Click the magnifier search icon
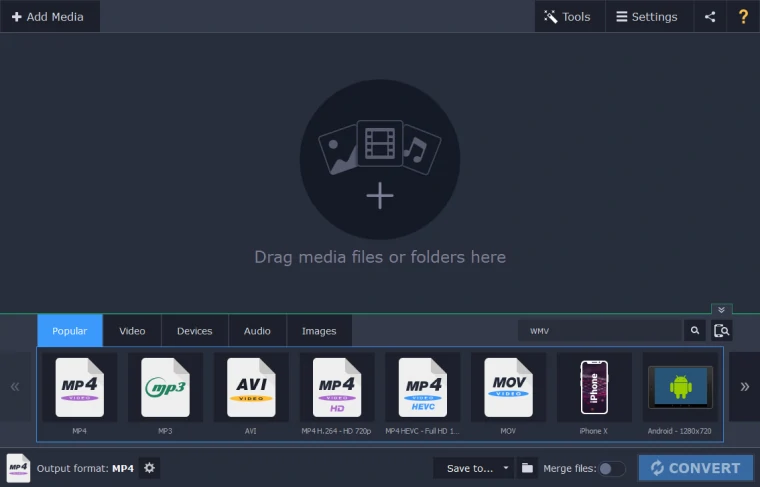The width and height of the screenshot is (760, 487). [695, 330]
